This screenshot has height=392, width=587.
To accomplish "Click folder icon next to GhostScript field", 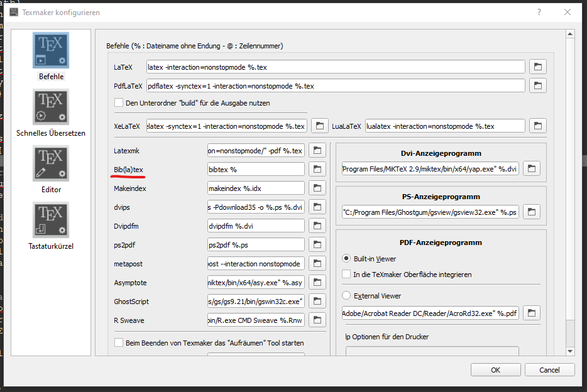I will 317,301.
